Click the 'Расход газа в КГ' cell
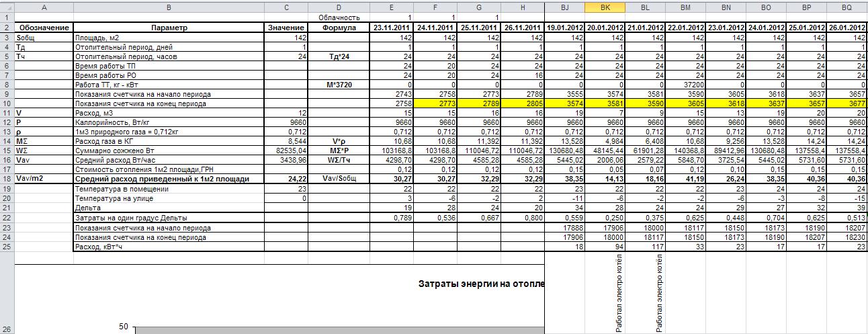Screen dimensions: 868x334 pyautogui.click(x=169, y=142)
